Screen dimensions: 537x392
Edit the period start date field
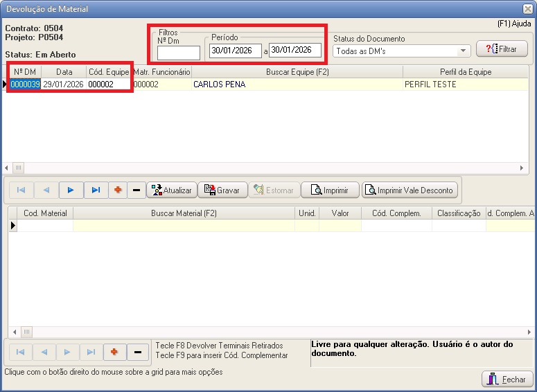[235, 51]
